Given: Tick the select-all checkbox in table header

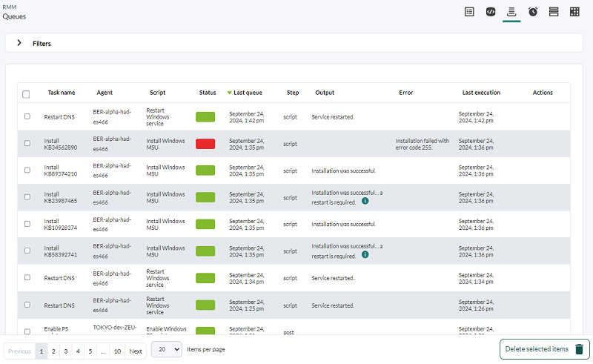Looking at the screenshot, I should tap(26, 94).
